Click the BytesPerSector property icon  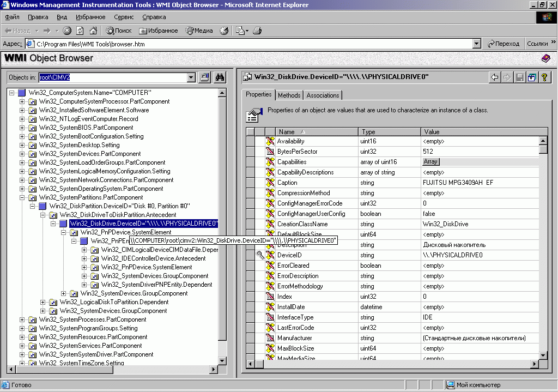point(270,152)
